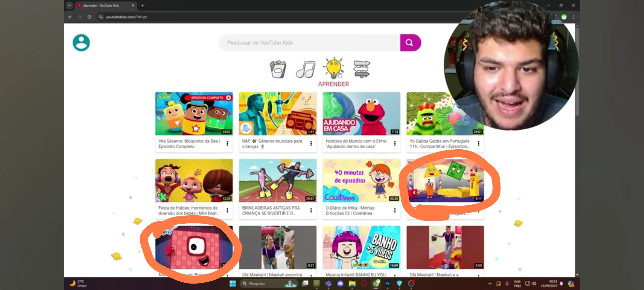Screen dimensions: 644x290
Task: Open the user profile avatar icon
Action: (x=81, y=43)
